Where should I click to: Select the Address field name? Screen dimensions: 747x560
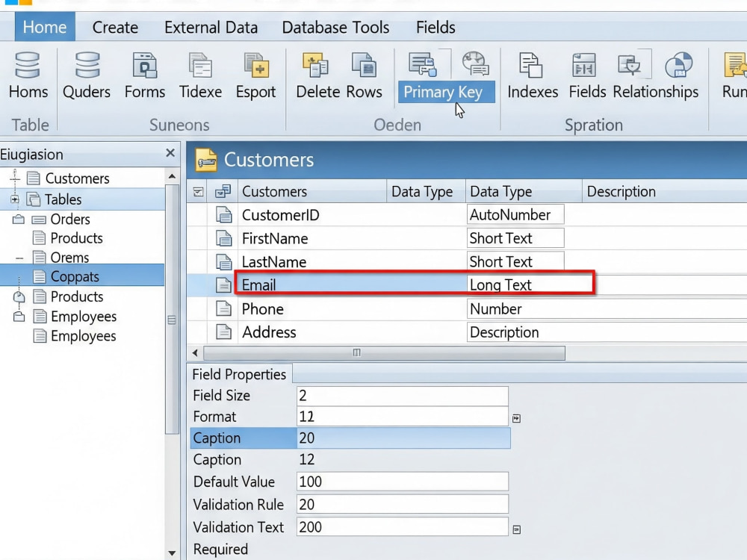(x=269, y=332)
